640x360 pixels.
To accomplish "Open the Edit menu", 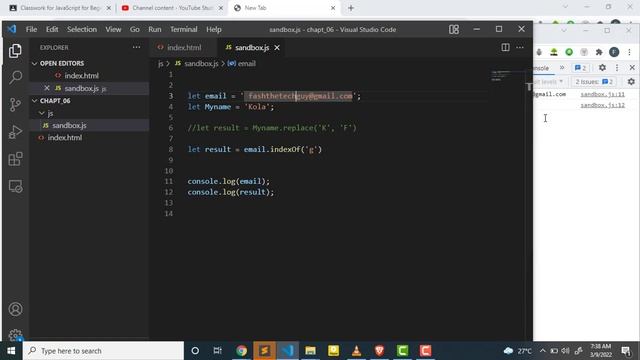I will coord(52,29).
